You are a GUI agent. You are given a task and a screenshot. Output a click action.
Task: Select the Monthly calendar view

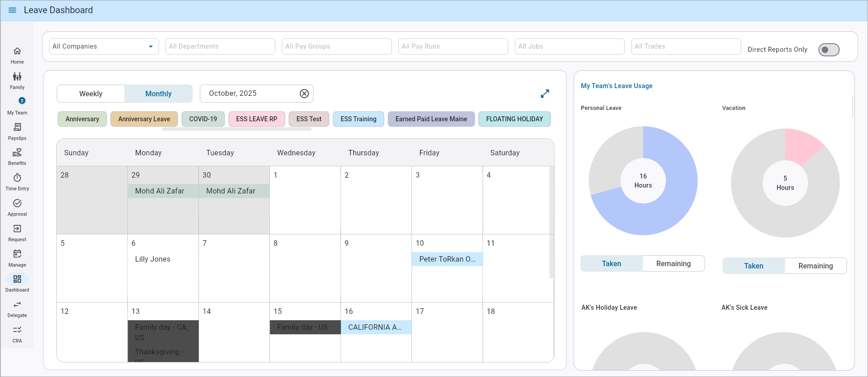158,94
